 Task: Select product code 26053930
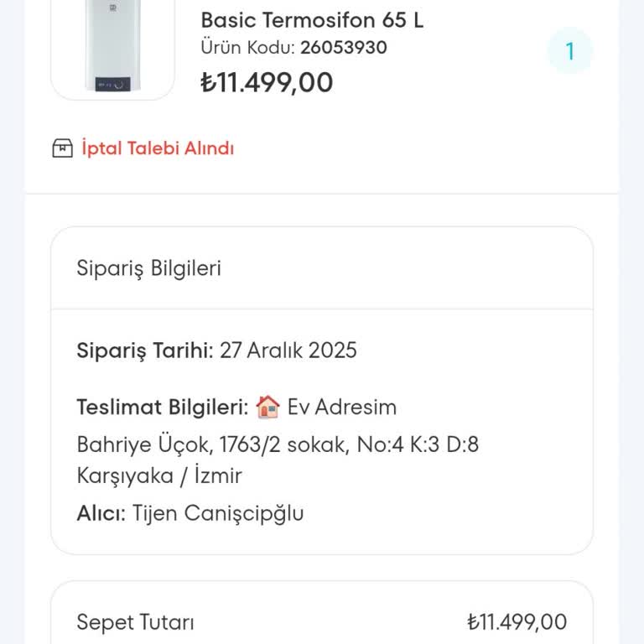click(344, 47)
